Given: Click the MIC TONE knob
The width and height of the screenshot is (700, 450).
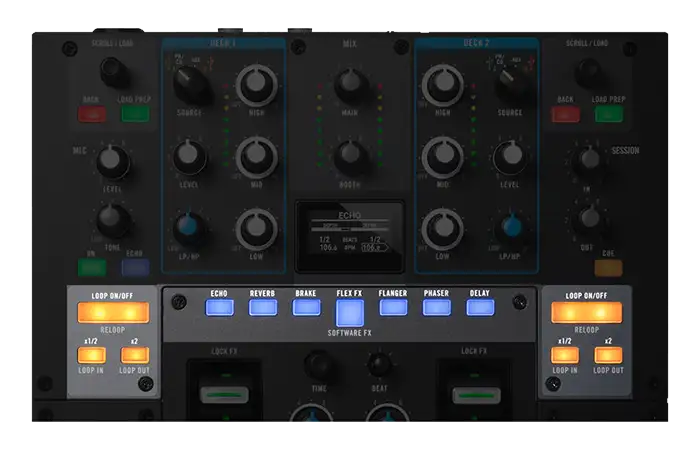Looking at the screenshot, I should point(112,220).
